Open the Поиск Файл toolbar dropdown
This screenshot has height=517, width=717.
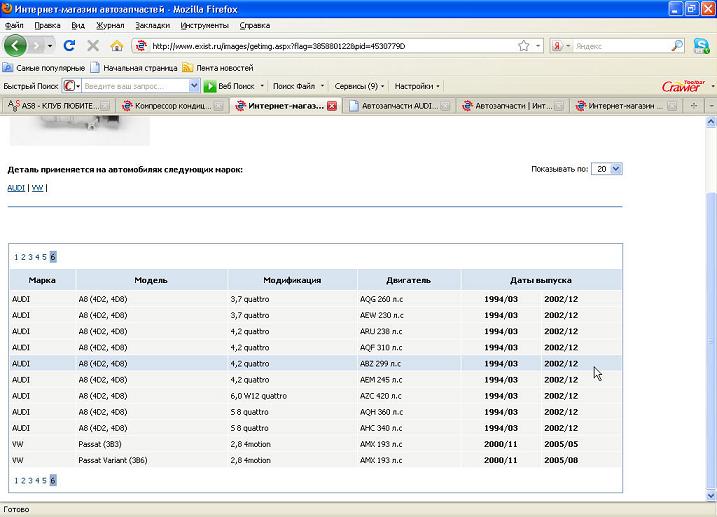tap(297, 86)
